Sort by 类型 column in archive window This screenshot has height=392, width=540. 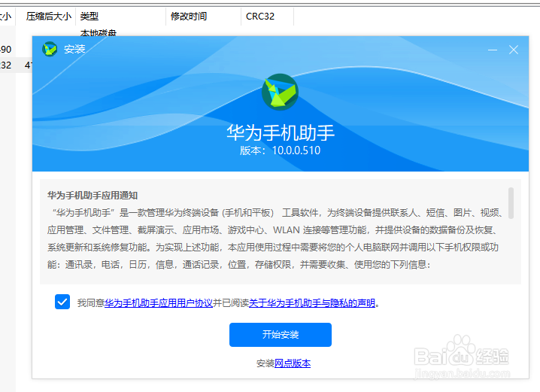click(x=121, y=17)
